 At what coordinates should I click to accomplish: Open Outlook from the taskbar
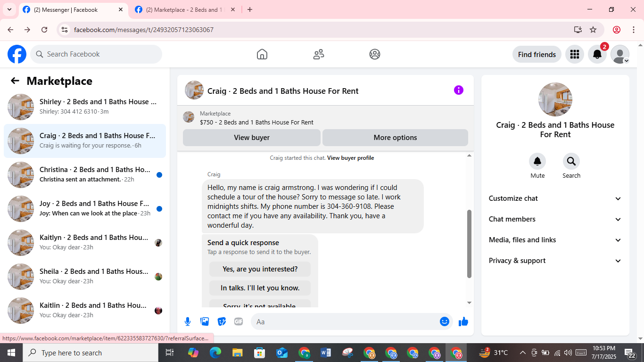282,353
